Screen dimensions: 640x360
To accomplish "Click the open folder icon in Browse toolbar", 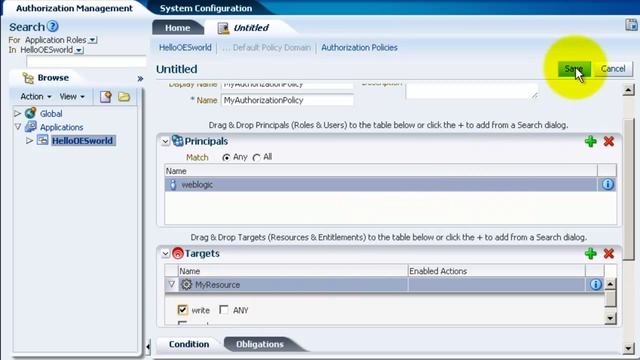I will (124, 97).
